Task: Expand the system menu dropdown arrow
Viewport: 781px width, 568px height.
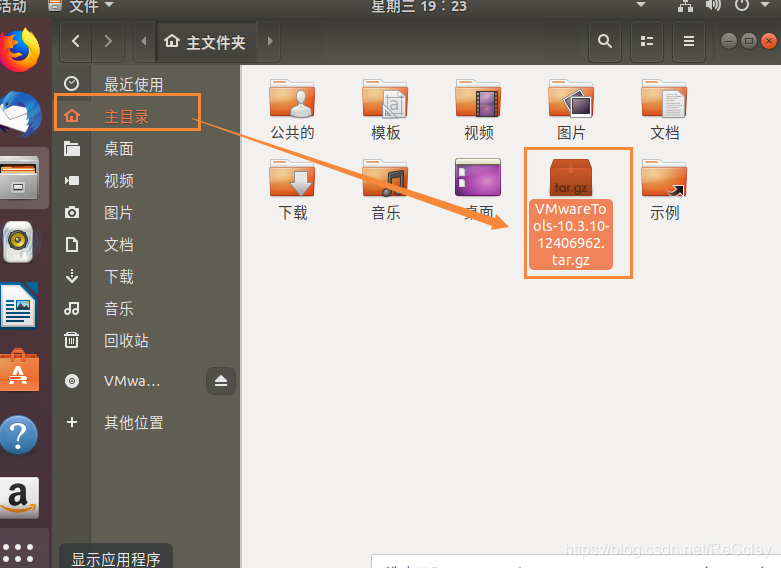Action: pos(766,5)
